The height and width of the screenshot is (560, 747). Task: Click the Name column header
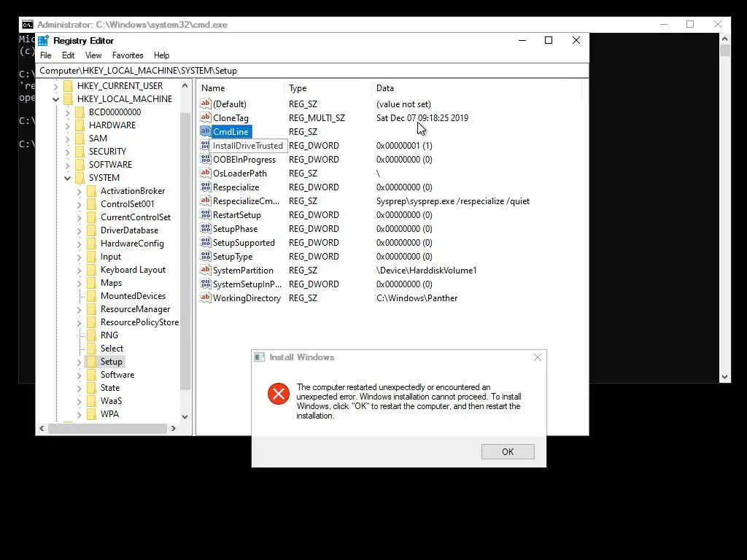coord(241,88)
